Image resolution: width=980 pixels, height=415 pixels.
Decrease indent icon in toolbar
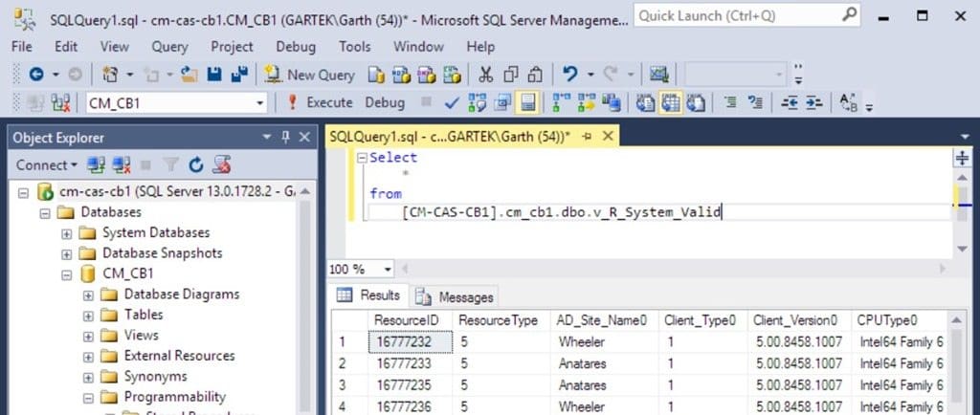pyautogui.click(x=790, y=103)
